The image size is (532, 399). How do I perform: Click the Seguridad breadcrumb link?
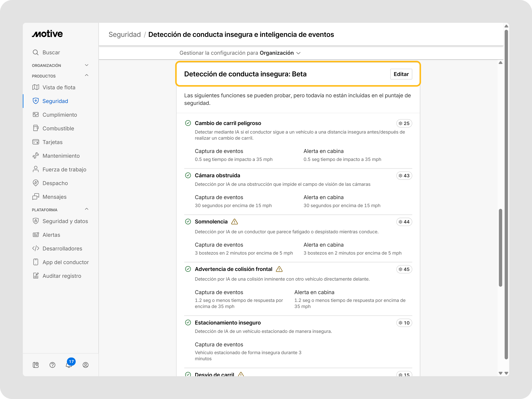[125, 34]
